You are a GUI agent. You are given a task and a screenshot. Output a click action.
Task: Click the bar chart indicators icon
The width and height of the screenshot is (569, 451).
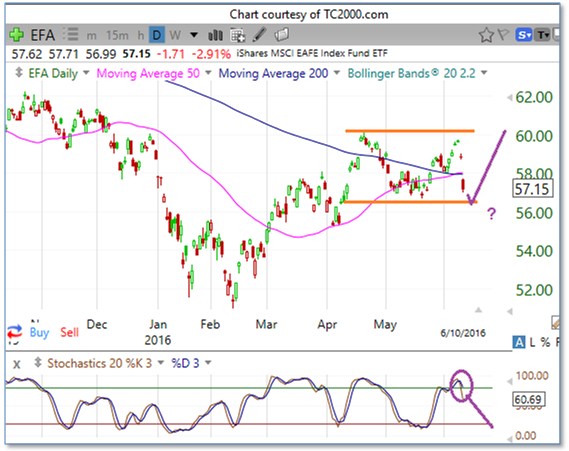coord(216,35)
